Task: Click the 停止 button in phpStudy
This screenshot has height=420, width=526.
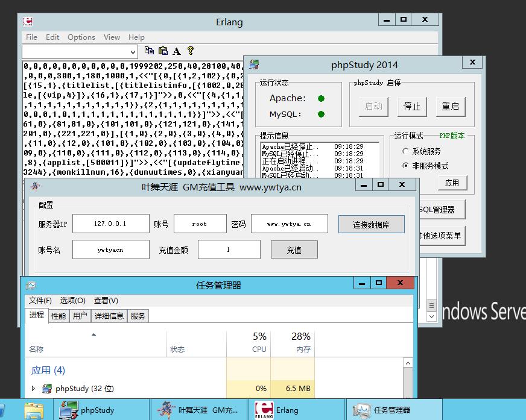Action: (412, 107)
